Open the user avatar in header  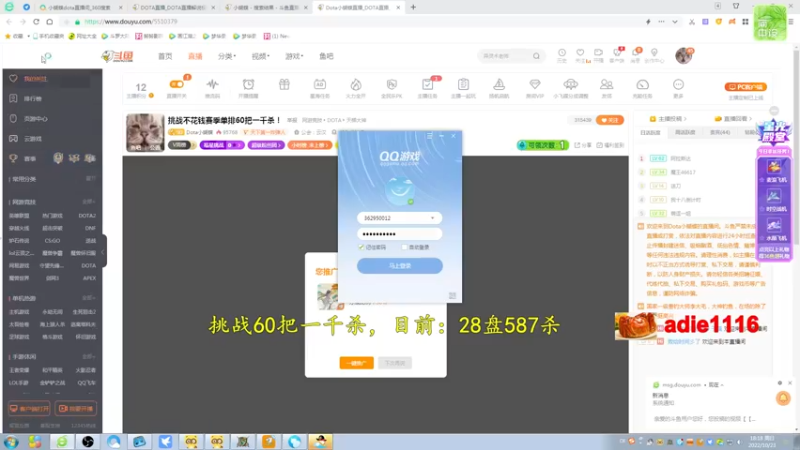[x=683, y=56]
